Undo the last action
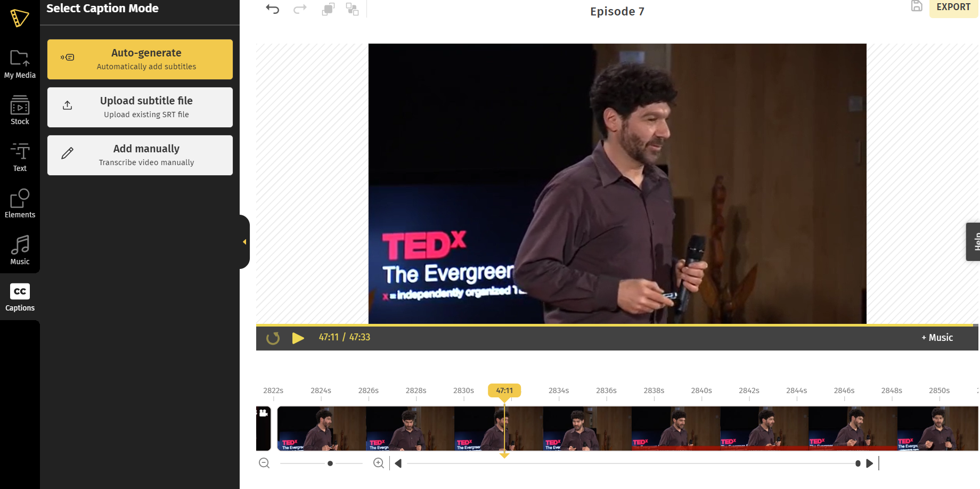This screenshot has height=489, width=980. click(x=272, y=9)
